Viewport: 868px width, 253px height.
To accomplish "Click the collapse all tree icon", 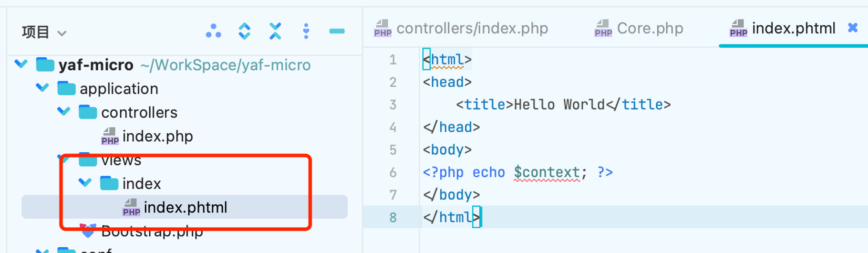I will click(x=275, y=32).
